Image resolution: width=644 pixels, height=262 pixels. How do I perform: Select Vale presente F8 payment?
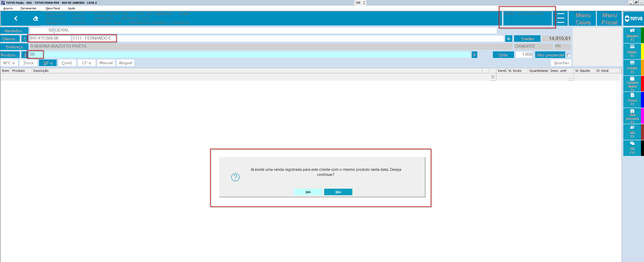pos(632,116)
